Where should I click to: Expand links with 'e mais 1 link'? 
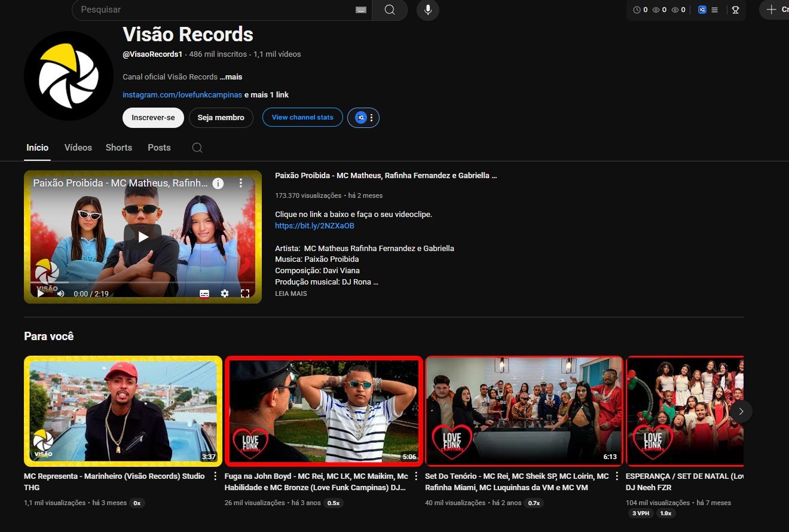click(267, 95)
